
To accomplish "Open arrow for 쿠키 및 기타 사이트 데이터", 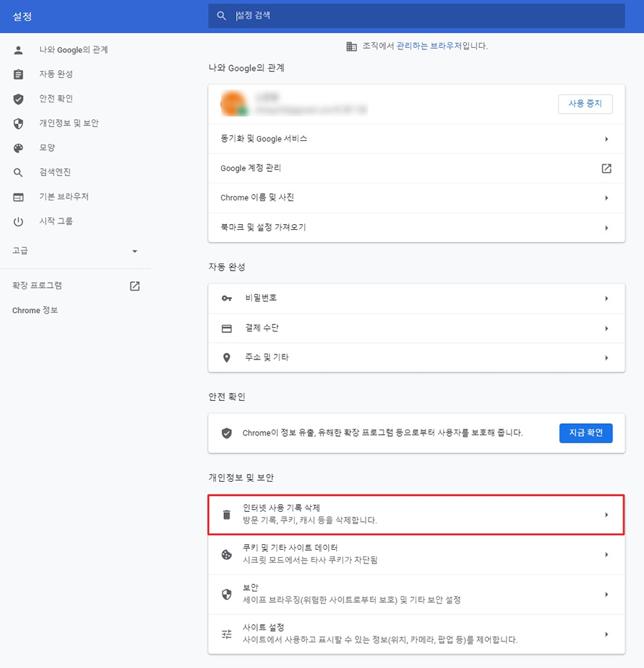I will 607,554.
